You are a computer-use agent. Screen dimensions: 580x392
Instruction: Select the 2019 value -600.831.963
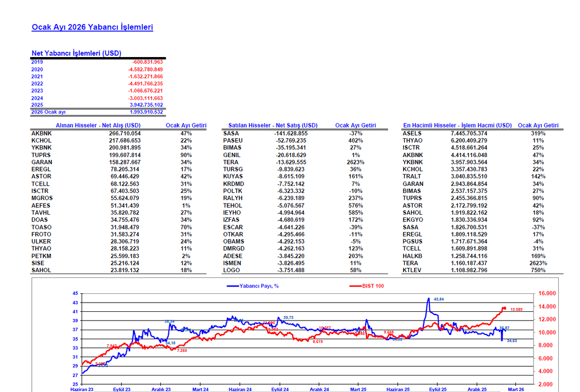(x=147, y=62)
